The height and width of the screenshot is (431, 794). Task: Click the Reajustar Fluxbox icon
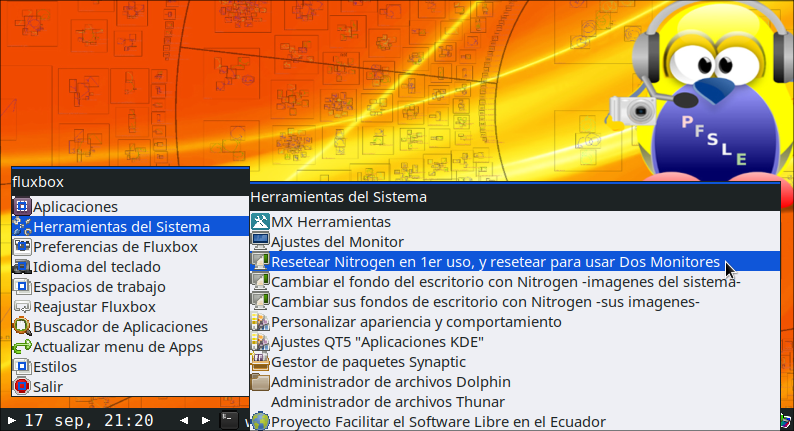22,307
